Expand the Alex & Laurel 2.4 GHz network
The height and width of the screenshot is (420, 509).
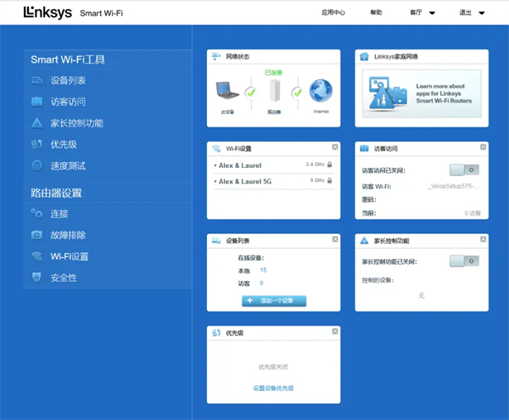click(242, 165)
